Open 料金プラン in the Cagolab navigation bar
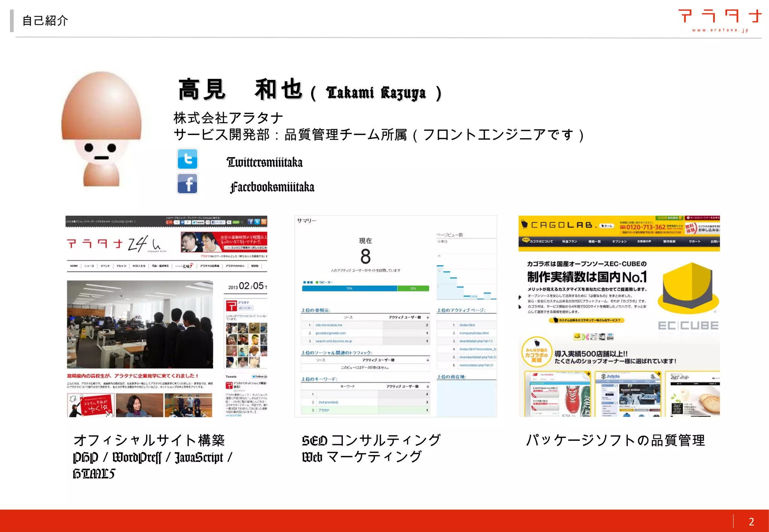Viewport: 769px width, 532px height. point(569,241)
